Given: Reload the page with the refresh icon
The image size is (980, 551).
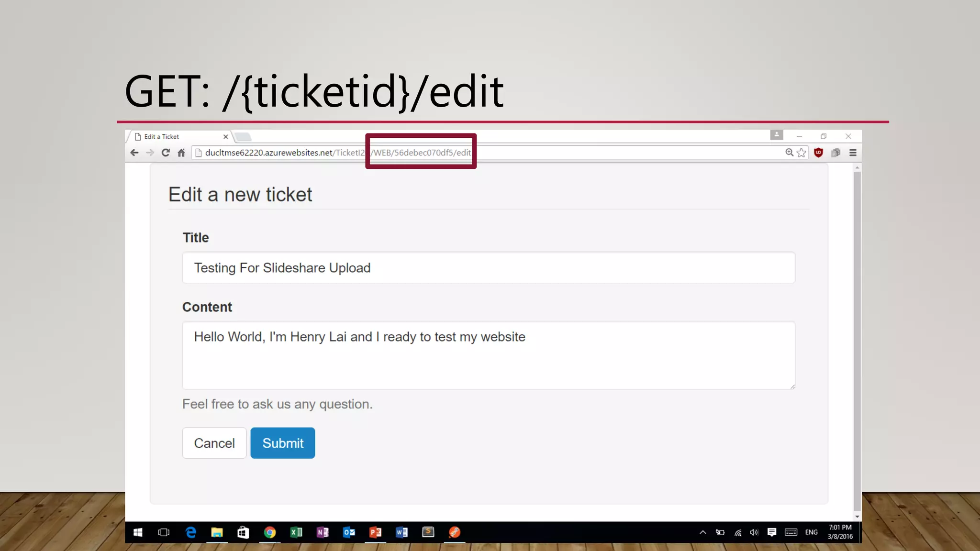Looking at the screenshot, I should click(x=166, y=153).
